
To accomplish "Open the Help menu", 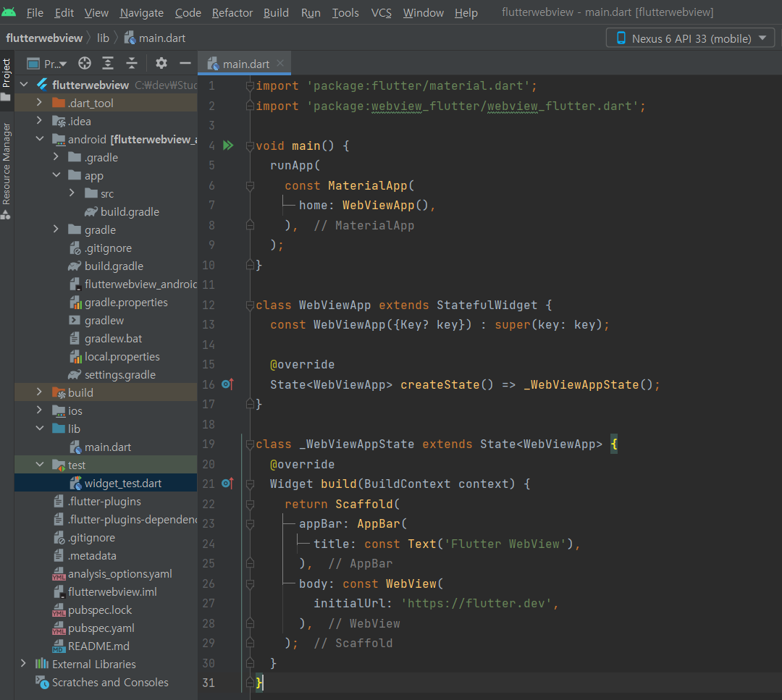I will click(x=466, y=12).
